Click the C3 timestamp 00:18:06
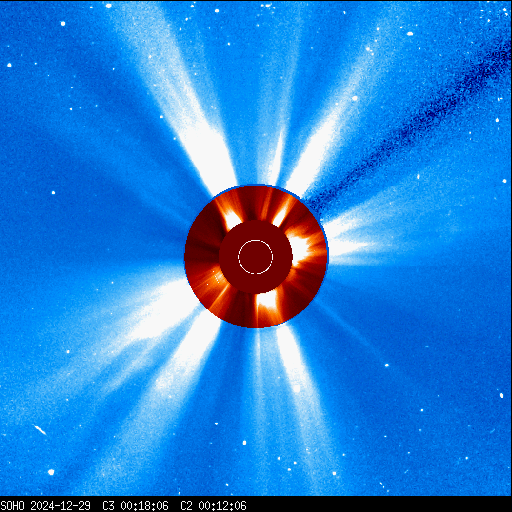Screen dimensions: 512x512 [144, 506]
